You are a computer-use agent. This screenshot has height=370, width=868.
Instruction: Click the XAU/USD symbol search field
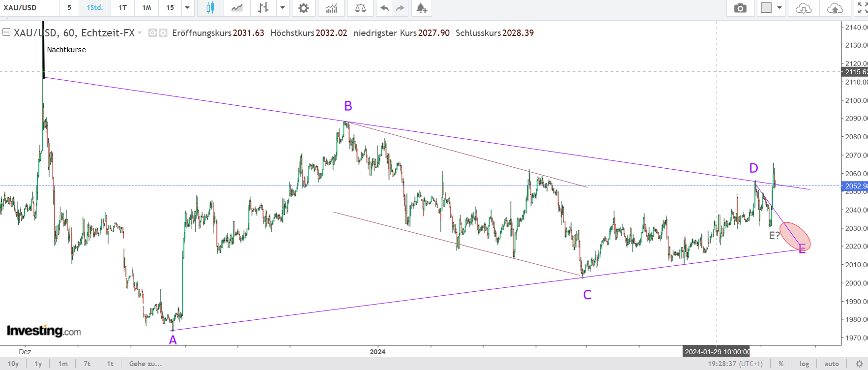(x=29, y=8)
